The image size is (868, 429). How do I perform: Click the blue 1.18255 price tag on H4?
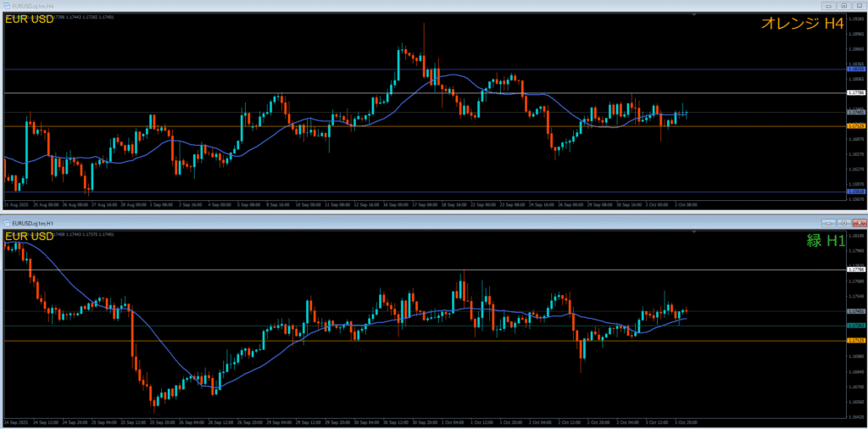coord(855,70)
